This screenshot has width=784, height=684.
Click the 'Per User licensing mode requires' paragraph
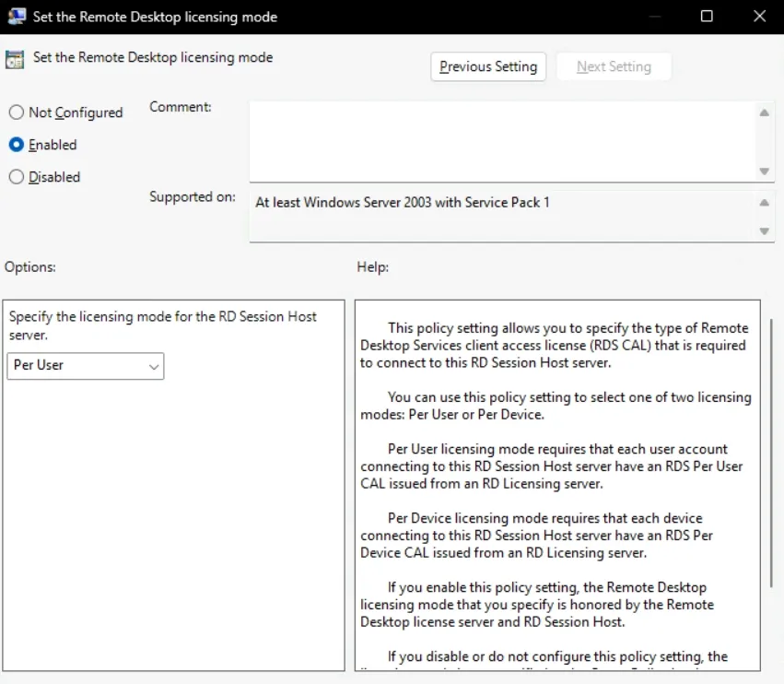[552, 466]
